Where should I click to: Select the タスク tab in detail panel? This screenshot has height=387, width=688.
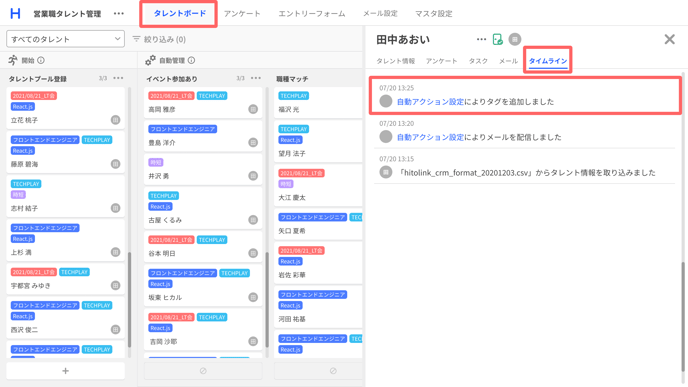pyautogui.click(x=478, y=61)
